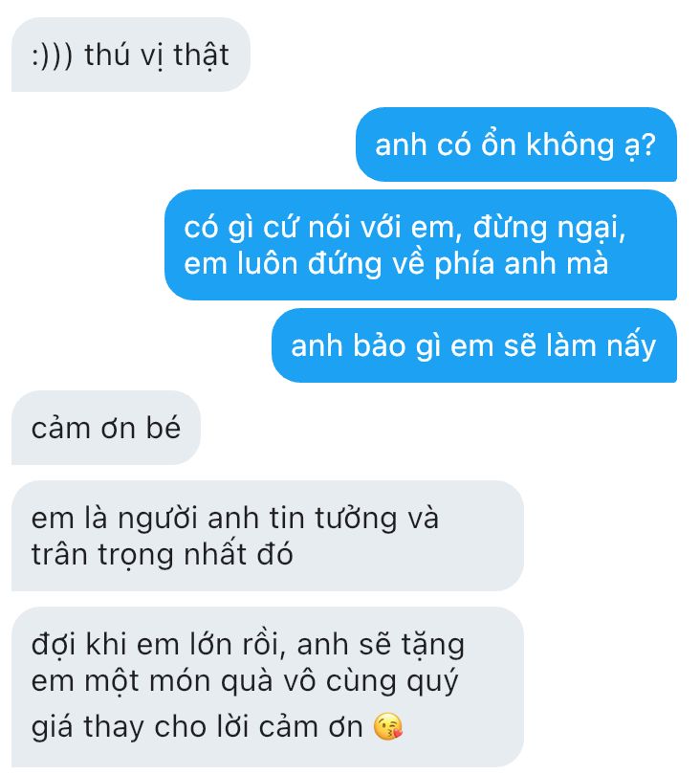
Task: Select the ':)))' smiley emoticon text
Action: coord(53,55)
